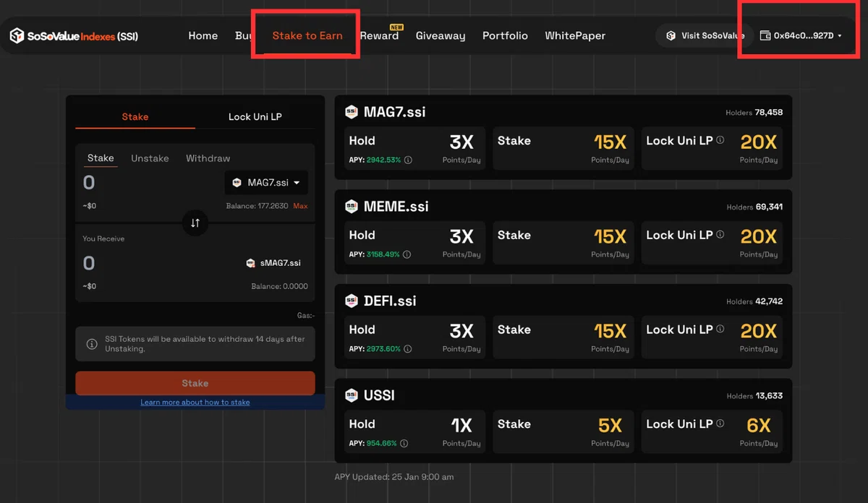Click Holders 42,742 on DEFI.ssi card
Image resolution: width=868 pixels, height=503 pixels.
click(754, 301)
